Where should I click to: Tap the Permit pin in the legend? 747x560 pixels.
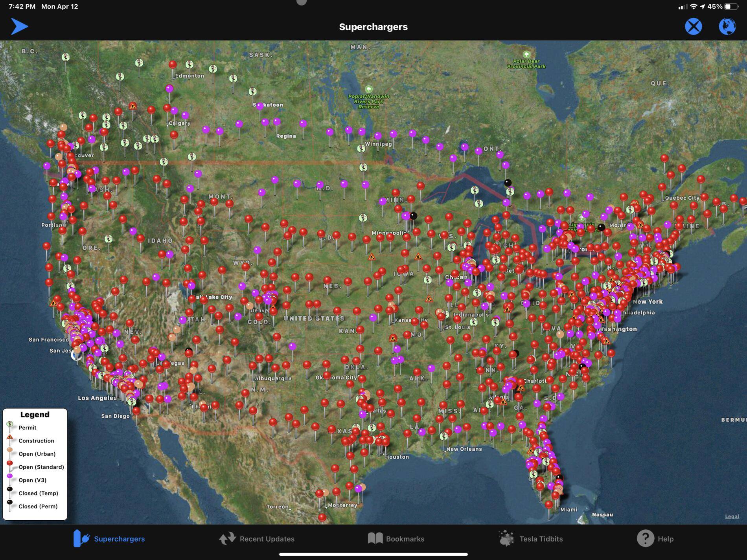[x=10, y=425]
